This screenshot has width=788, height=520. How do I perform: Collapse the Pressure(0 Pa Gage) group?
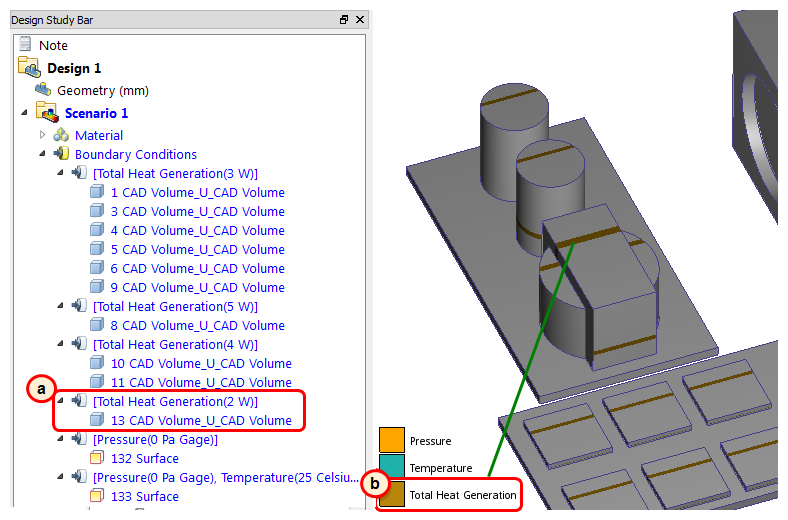click(61, 439)
